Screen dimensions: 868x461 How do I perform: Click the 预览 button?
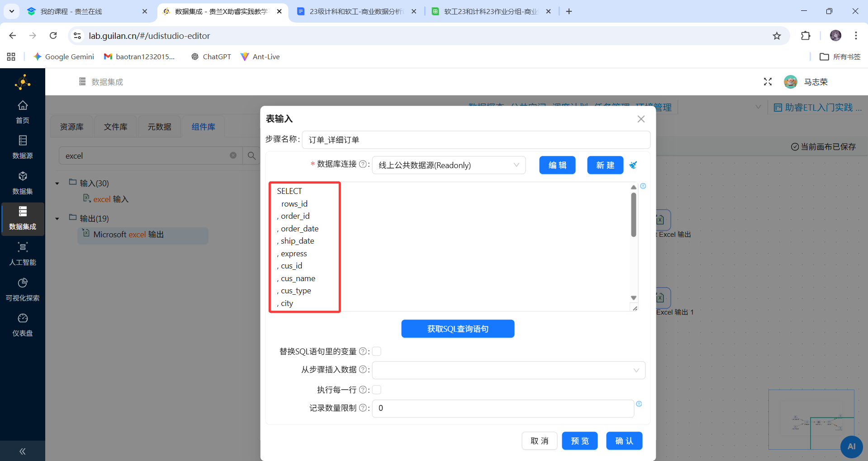click(579, 441)
